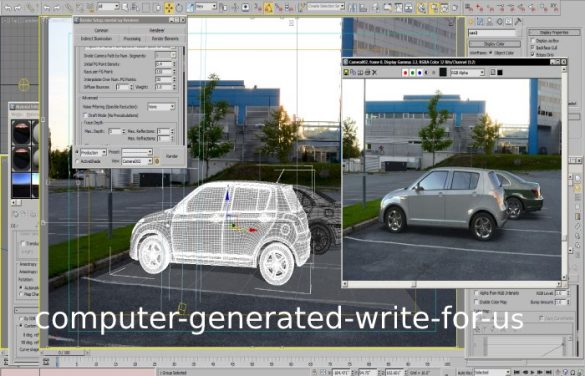Screen dimensions: 585x376
Task: Switch to the Render Elements tab
Action: pyautogui.click(x=165, y=39)
